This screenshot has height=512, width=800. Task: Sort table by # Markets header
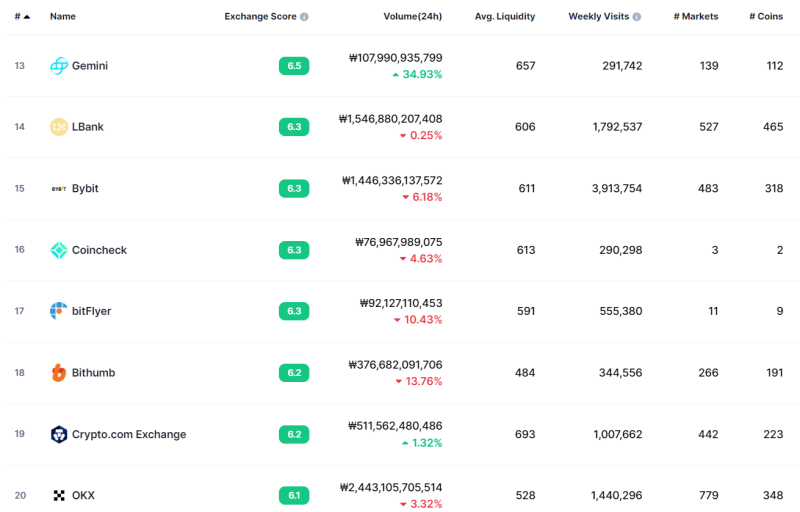pyautogui.click(x=696, y=16)
